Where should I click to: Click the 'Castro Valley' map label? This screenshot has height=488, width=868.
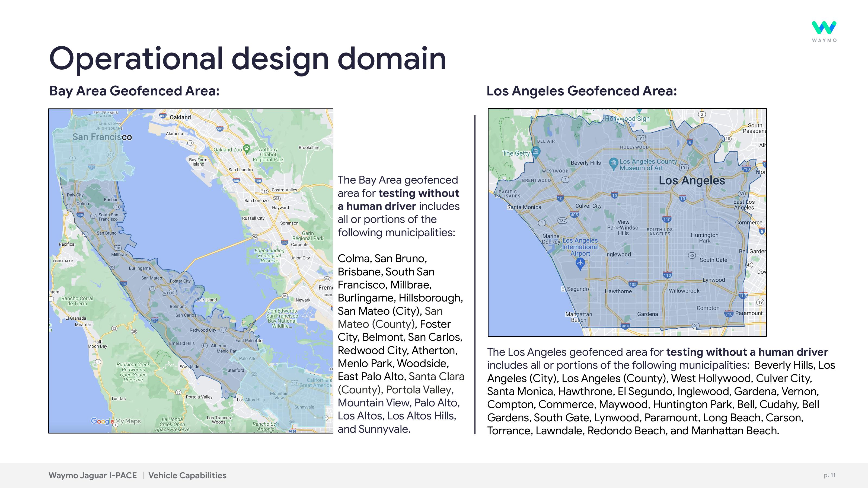284,190
